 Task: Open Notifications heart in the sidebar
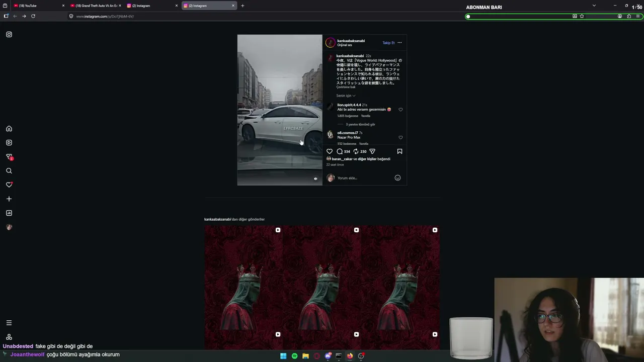[x=9, y=185]
